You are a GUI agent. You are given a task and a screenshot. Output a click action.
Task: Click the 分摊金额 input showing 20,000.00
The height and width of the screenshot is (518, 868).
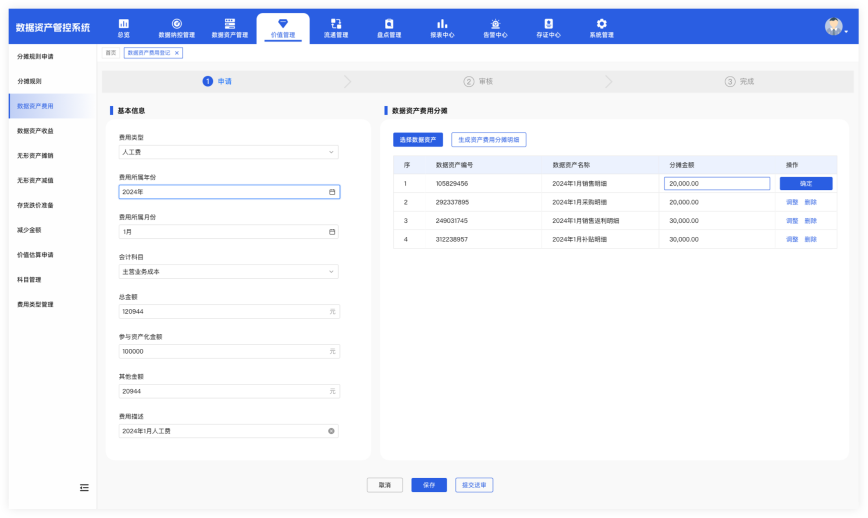(x=716, y=184)
